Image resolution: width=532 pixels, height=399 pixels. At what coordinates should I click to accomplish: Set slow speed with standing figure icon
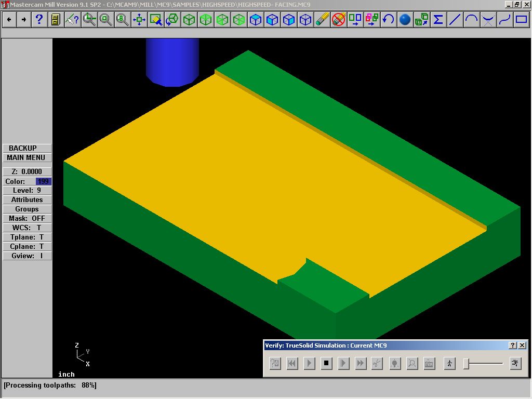click(x=450, y=363)
